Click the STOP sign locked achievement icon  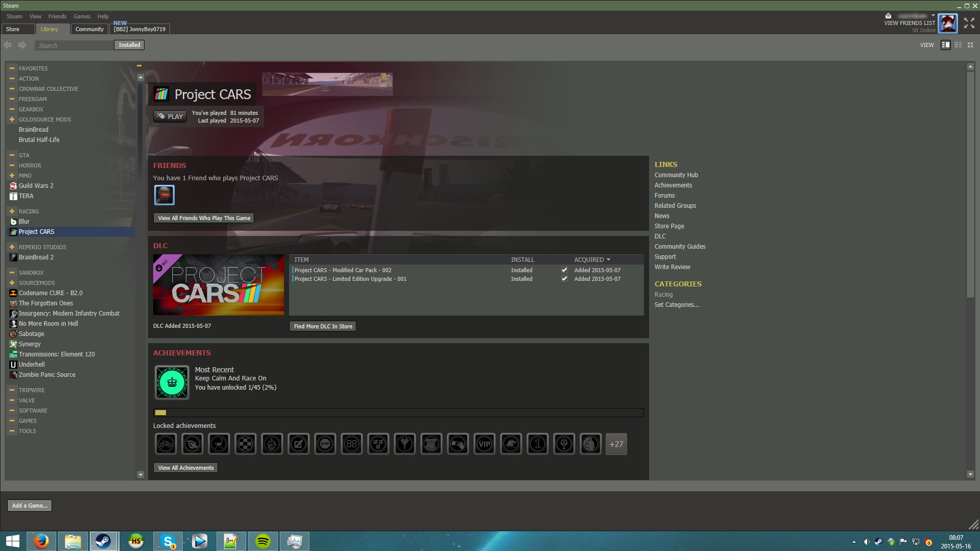(x=325, y=444)
